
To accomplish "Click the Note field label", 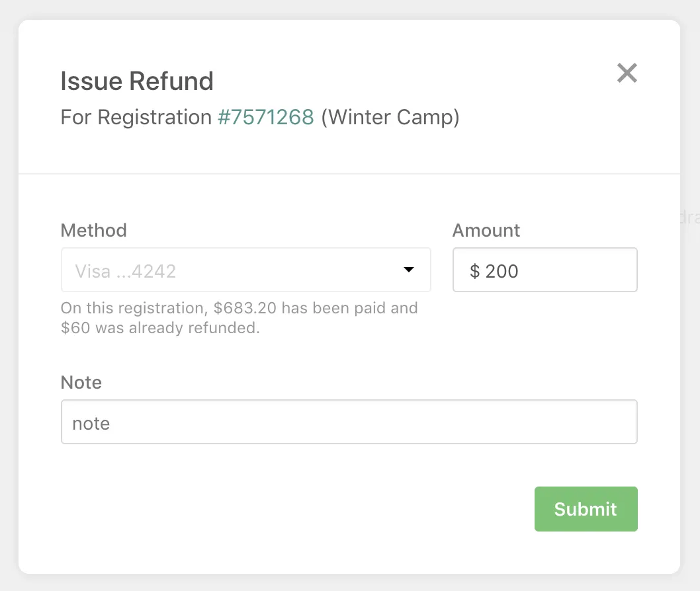I will coord(81,382).
